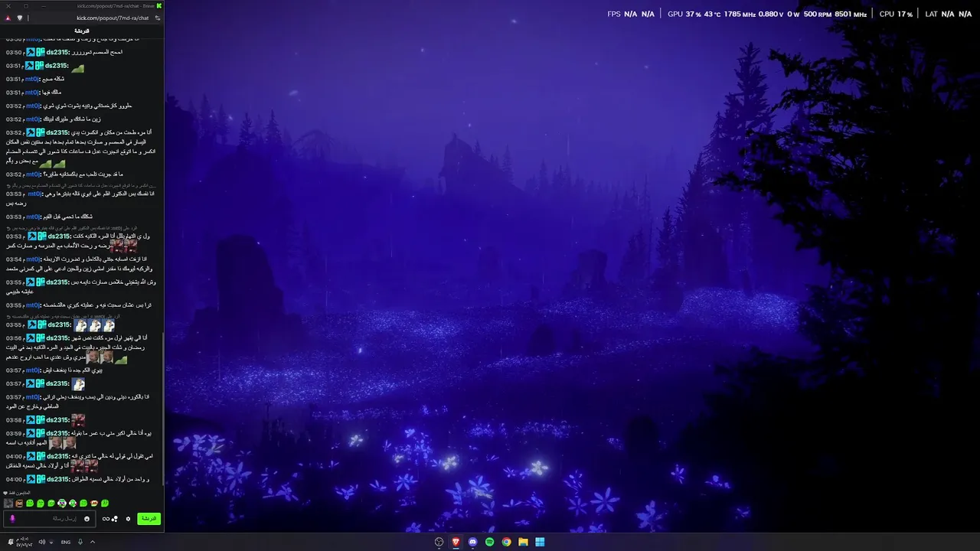Click the microphone icon in system tray

coord(80,542)
